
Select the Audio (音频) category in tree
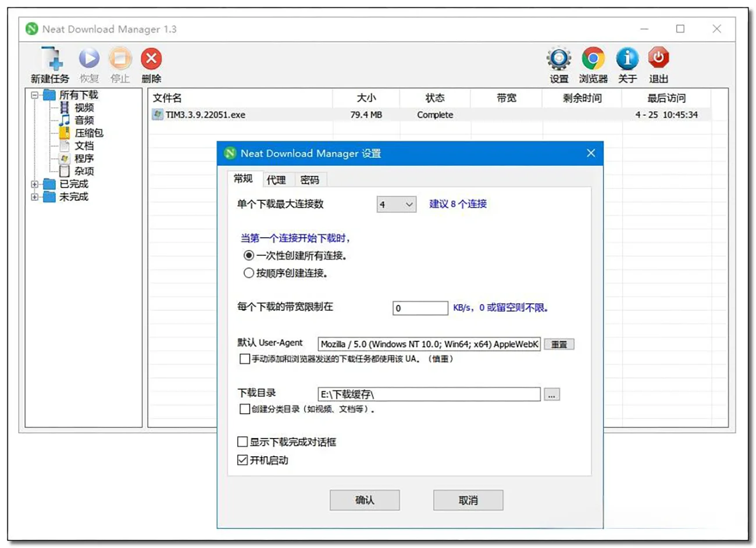point(84,120)
